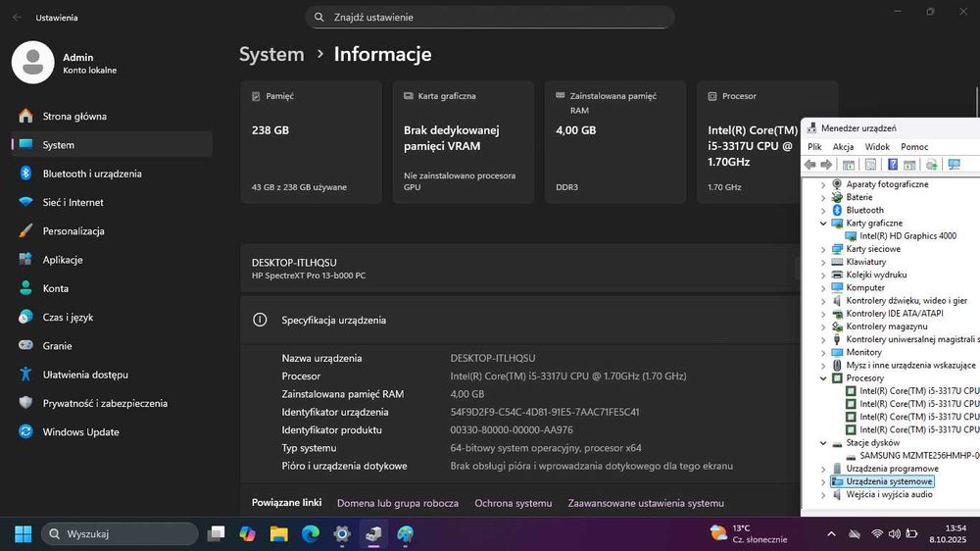Open Copilot from taskbar
Viewport: 980px width, 551px height.
tap(248, 534)
